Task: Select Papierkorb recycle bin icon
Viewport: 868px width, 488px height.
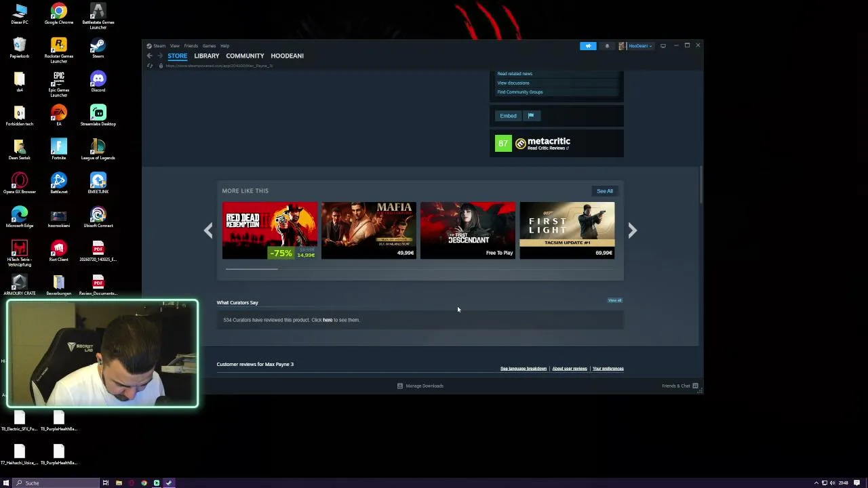Action: (x=20, y=48)
